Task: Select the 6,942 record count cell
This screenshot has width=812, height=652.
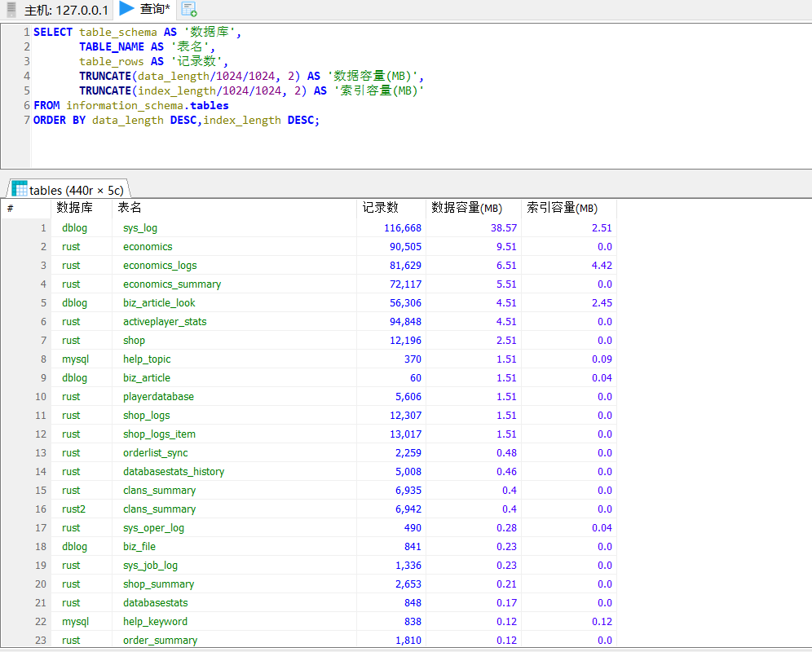Action: (x=391, y=509)
